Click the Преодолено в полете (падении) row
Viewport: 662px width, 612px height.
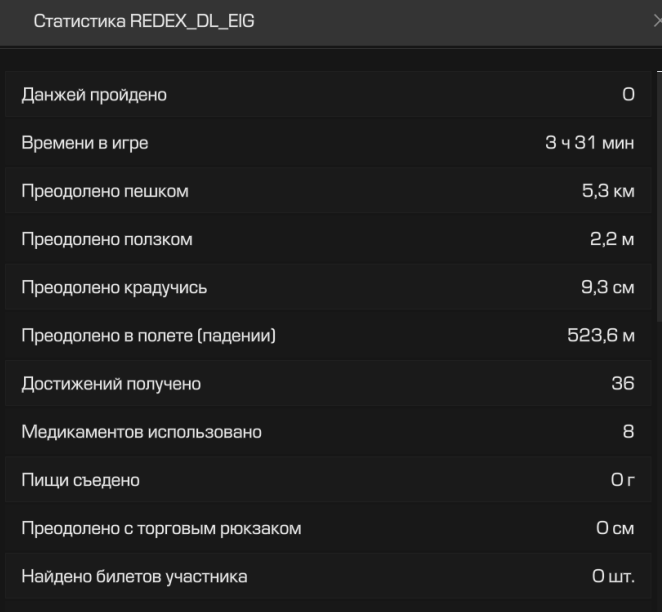pyautogui.click(x=328, y=335)
